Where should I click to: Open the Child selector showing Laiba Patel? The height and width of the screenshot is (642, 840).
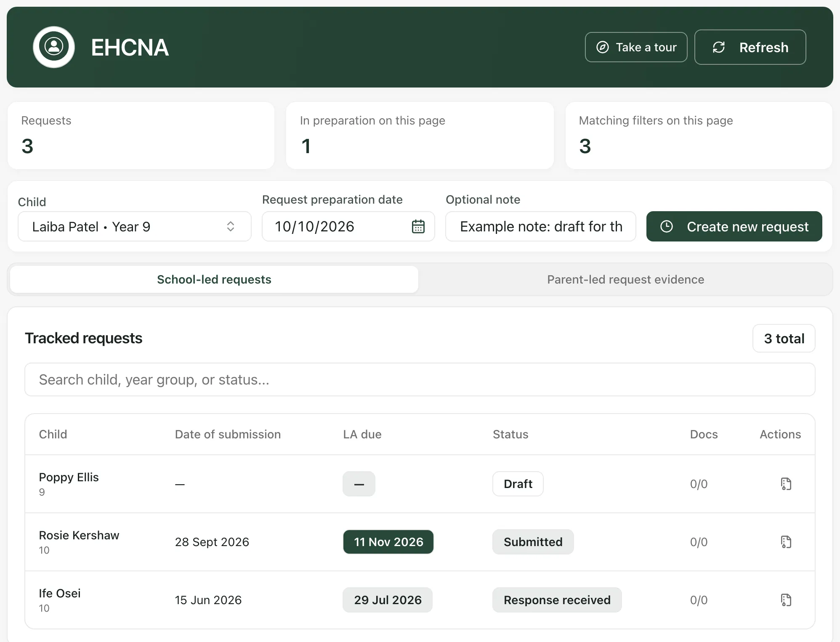coord(135,226)
